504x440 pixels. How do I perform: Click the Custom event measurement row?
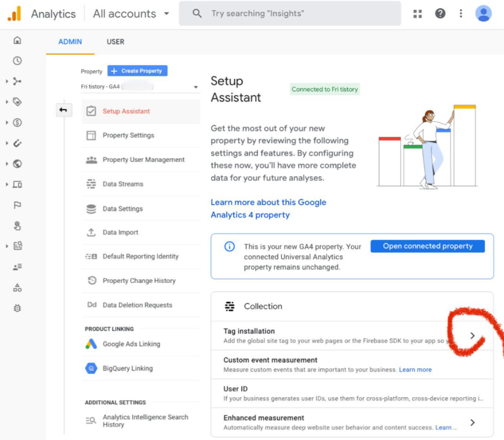click(x=352, y=364)
